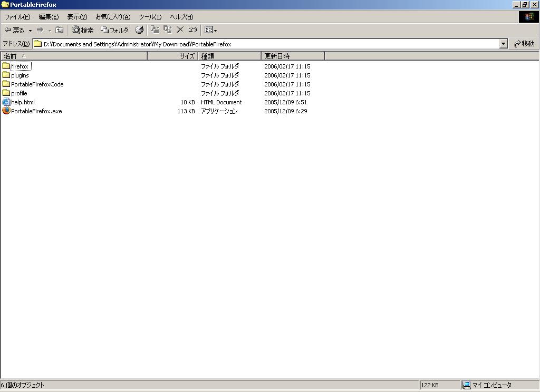Sort by the サイズ column header
The image size is (540, 392).
pyautogui.click(x=172, y=56)
